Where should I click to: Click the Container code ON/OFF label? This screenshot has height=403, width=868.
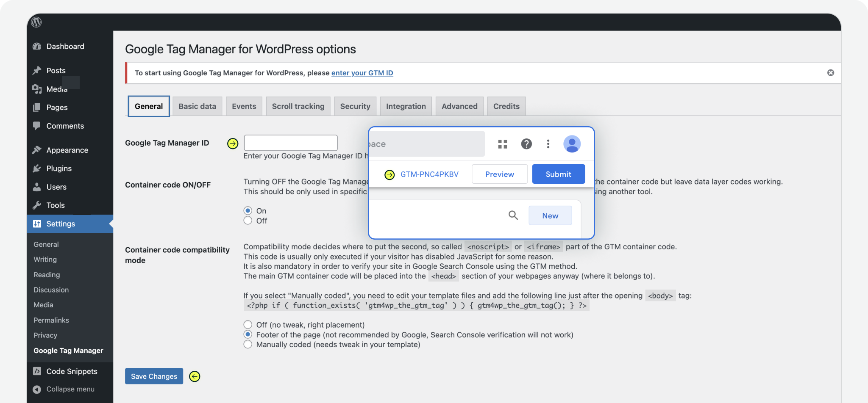(168, 185)
